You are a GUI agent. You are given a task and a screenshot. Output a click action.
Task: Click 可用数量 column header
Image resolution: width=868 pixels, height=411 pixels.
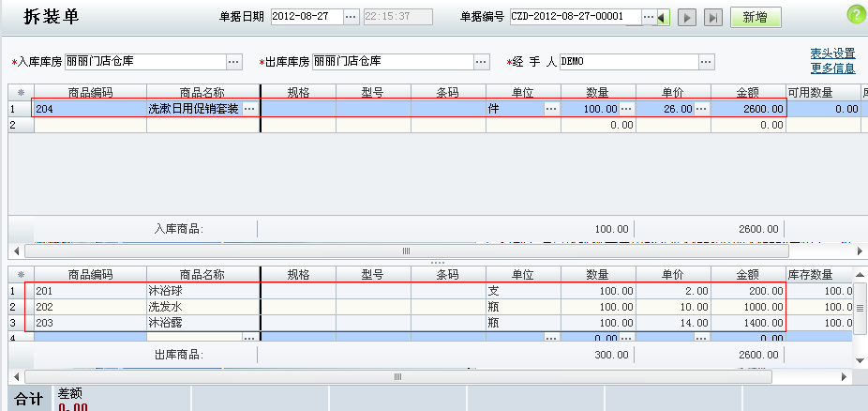(x=823, y=93)
